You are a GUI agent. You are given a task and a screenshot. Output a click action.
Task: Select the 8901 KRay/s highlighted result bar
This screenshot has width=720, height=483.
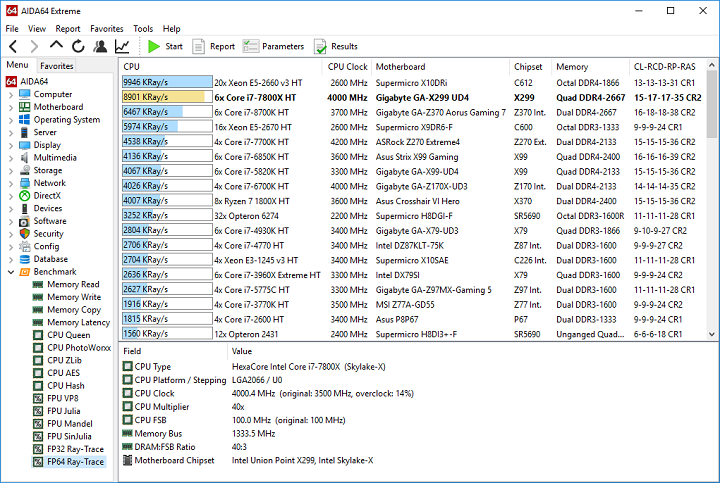click(167, 97)
